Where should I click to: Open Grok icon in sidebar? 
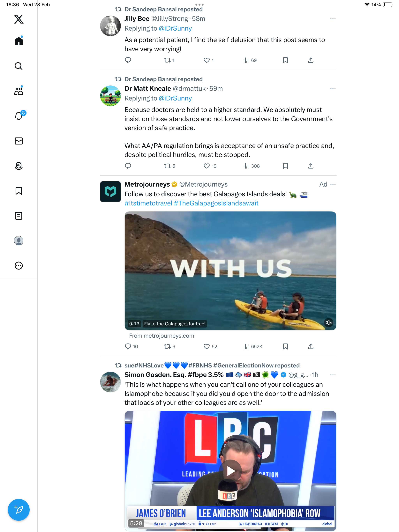point(19,166)
